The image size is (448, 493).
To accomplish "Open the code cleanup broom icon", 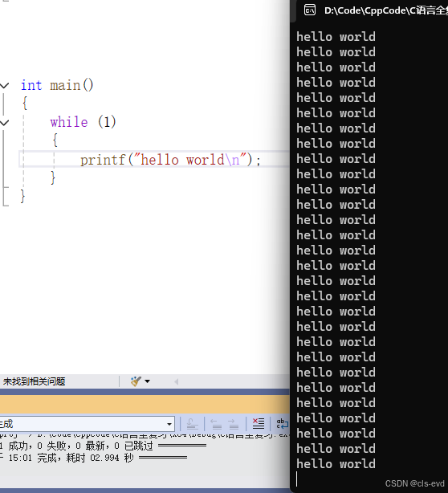I will [136, 381].
